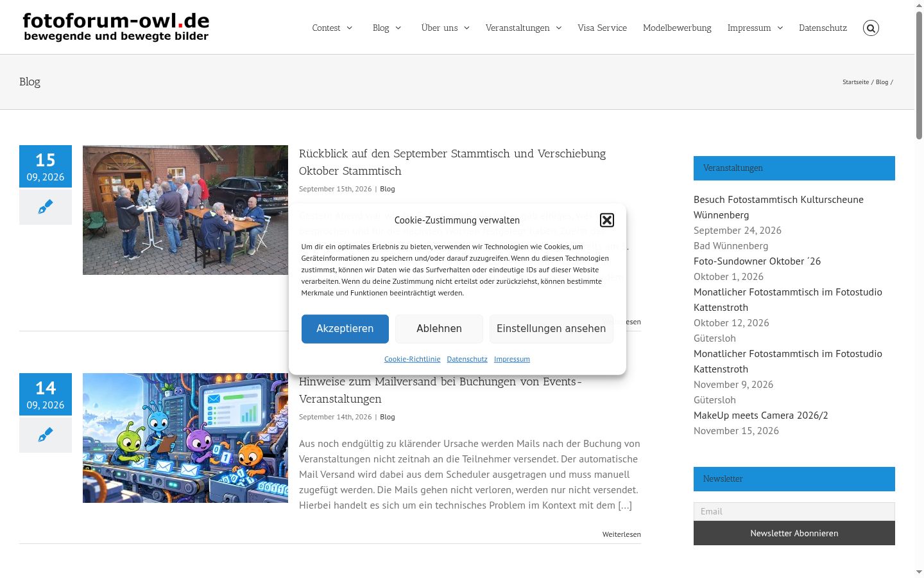Open Datenschutz in the top navigation
Viewport: 924px width, 578px height.
point(823,28)
